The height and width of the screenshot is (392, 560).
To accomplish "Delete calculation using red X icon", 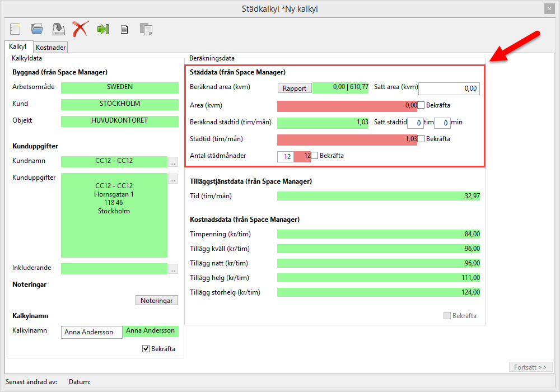I will (80, 29).
